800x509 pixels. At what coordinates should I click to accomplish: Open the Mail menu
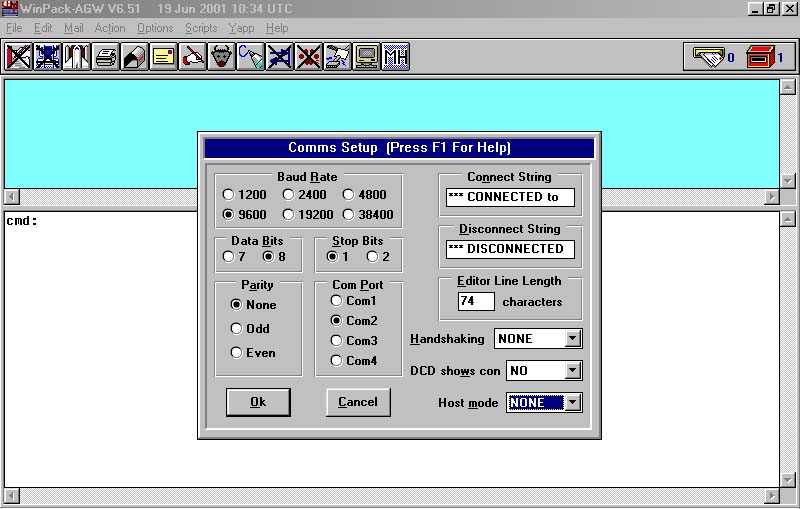pos(73,28)
